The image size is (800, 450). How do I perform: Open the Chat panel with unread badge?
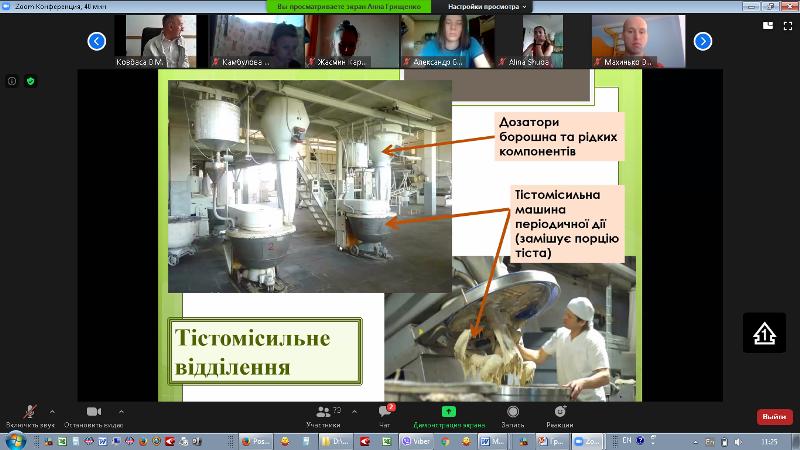385,416
